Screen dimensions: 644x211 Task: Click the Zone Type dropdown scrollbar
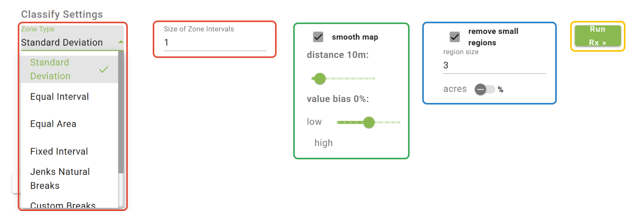(x=121, y=114)
